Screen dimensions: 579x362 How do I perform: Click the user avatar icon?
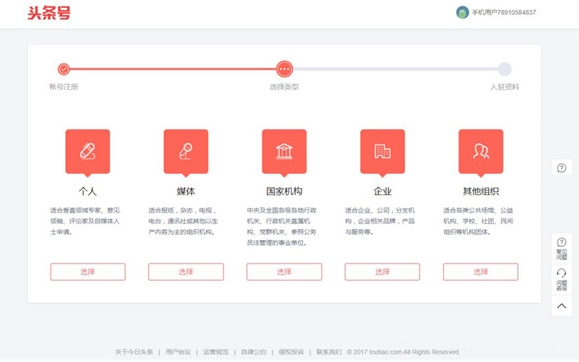point(462,12)
